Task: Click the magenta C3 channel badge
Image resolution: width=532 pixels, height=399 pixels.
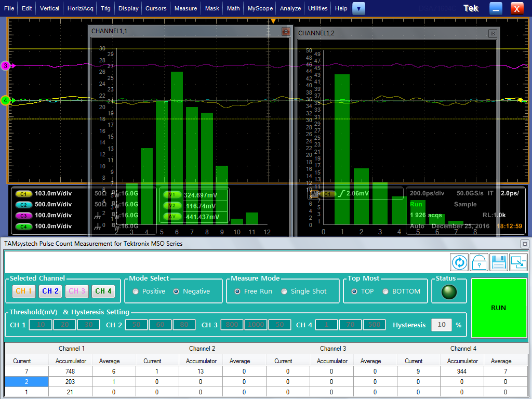Action: pos(23,216)
